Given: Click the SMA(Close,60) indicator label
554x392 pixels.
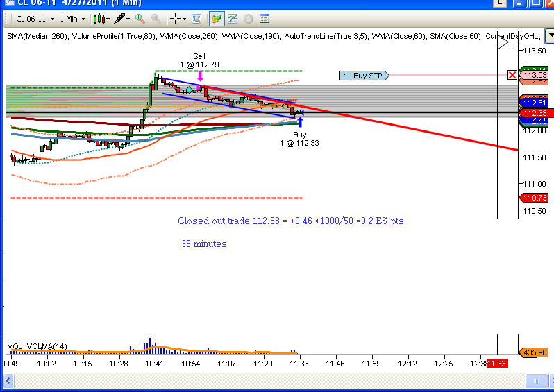Looking at the screenshot, I should (455, 36).
